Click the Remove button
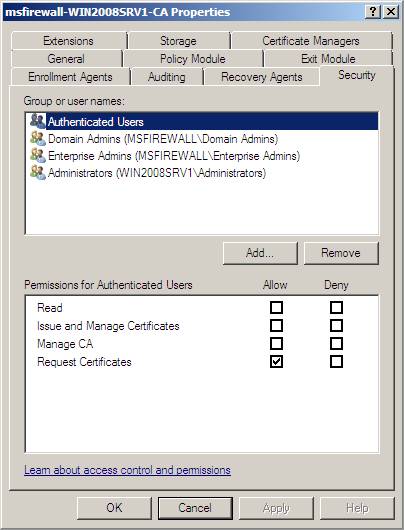Image resolution: width=404 pixels, height=530 pixels. 341,253
